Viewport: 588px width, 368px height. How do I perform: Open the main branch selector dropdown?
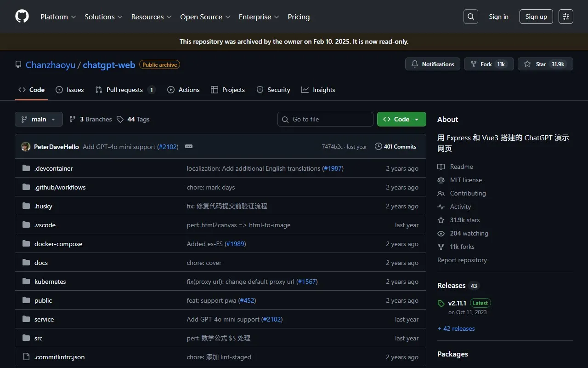(x=39, y=119)
